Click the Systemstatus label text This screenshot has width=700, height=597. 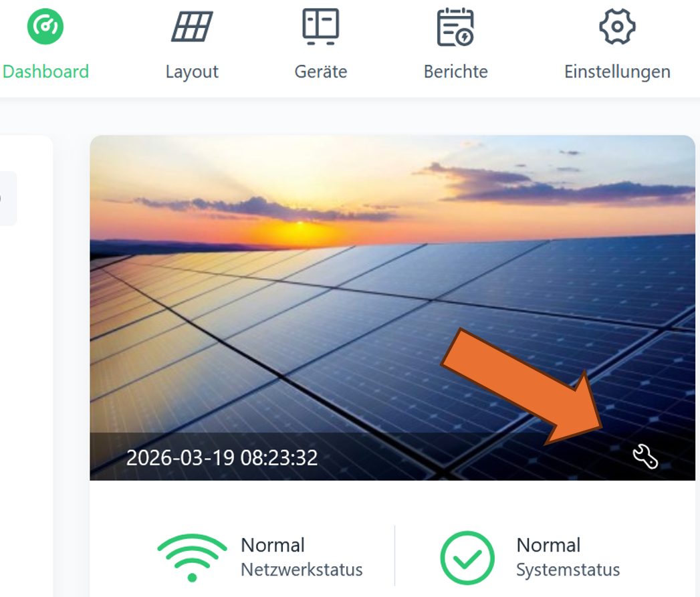[x=568, y=570]
